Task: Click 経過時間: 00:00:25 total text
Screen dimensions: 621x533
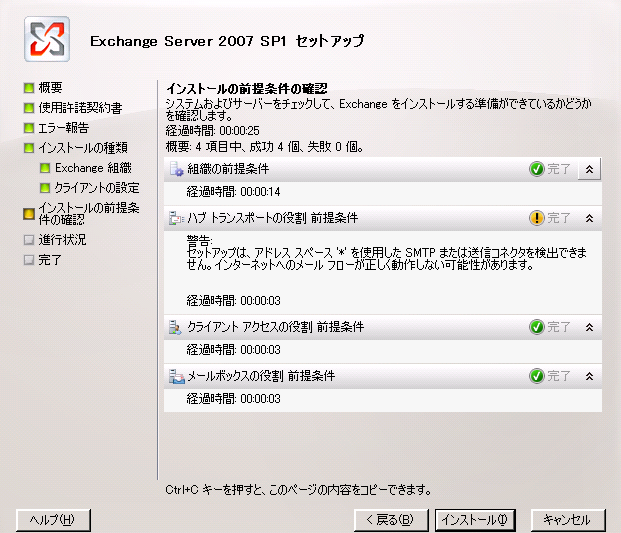Action: click(x=213, y=131)
